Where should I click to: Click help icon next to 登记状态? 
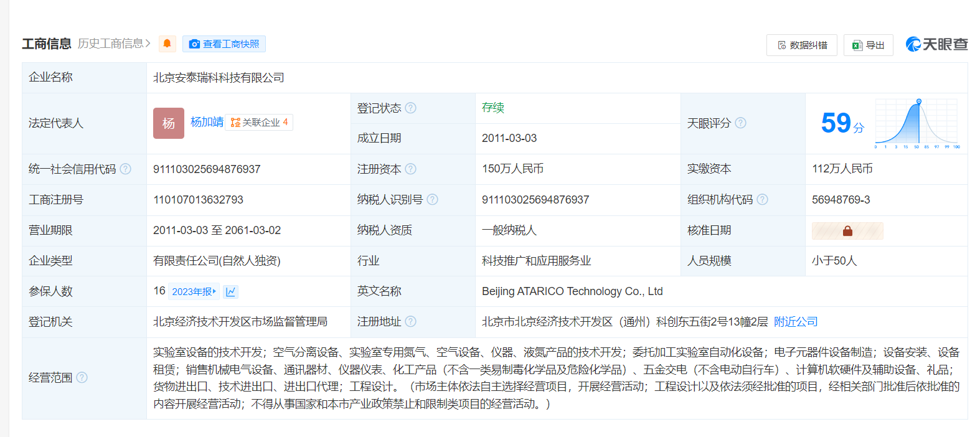[410, 108]
